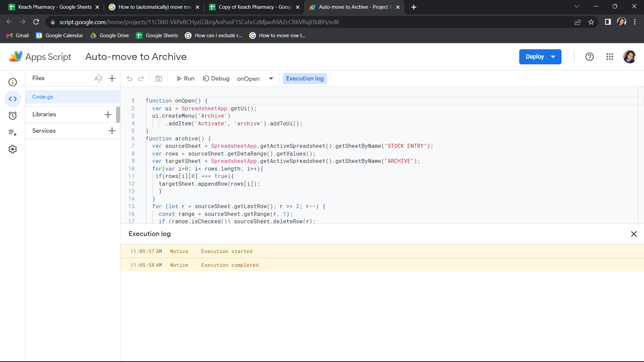The image size is (644, 362).
Task: Open the Executions list icon in sidebar
Action: (13, 132)
